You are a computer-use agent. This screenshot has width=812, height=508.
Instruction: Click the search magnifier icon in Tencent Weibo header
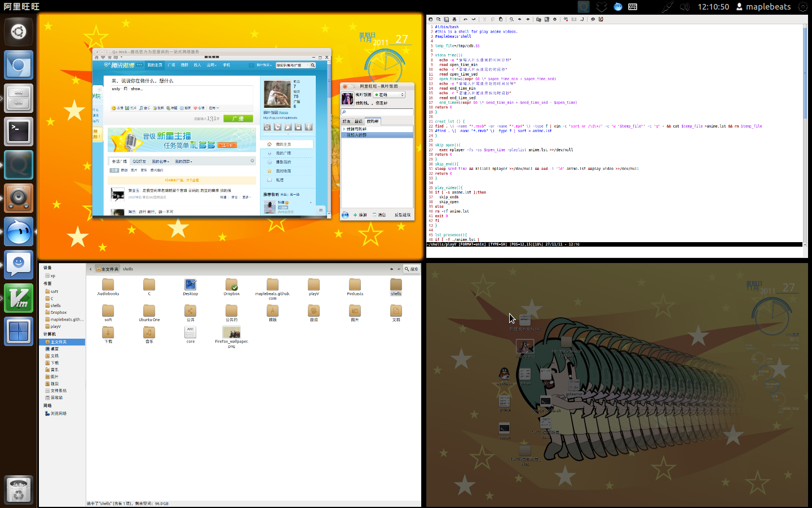(x=313, y=65)
